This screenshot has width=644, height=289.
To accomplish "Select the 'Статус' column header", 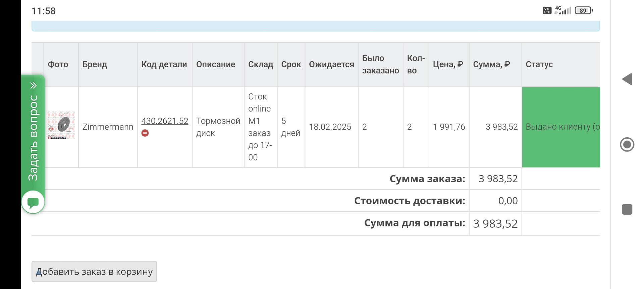I will (x=539, y=64).
